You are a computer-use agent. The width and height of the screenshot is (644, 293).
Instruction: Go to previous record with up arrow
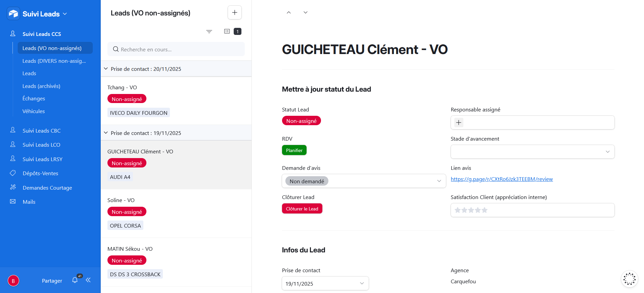click(x=289, y=12)
